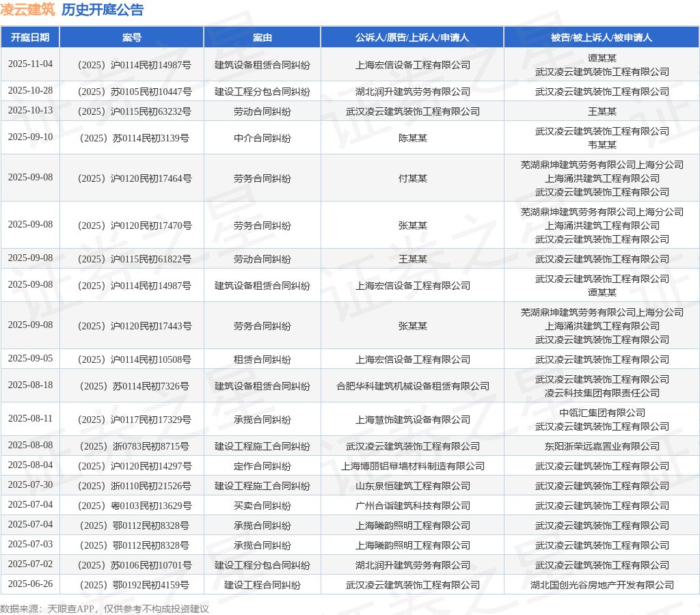Click case number 浙0783民初8715号

click(135, 446)
